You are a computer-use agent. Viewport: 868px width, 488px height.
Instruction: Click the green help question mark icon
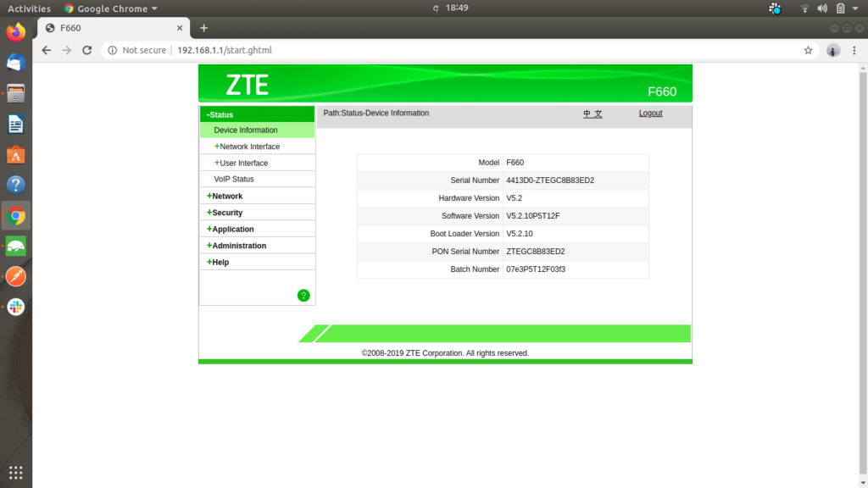click(303, 295)
